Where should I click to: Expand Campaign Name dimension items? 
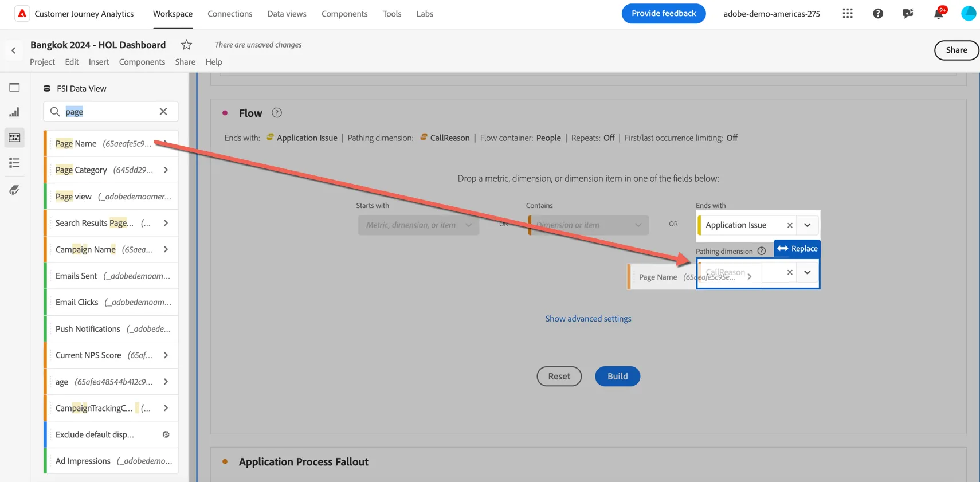[166, 249]
